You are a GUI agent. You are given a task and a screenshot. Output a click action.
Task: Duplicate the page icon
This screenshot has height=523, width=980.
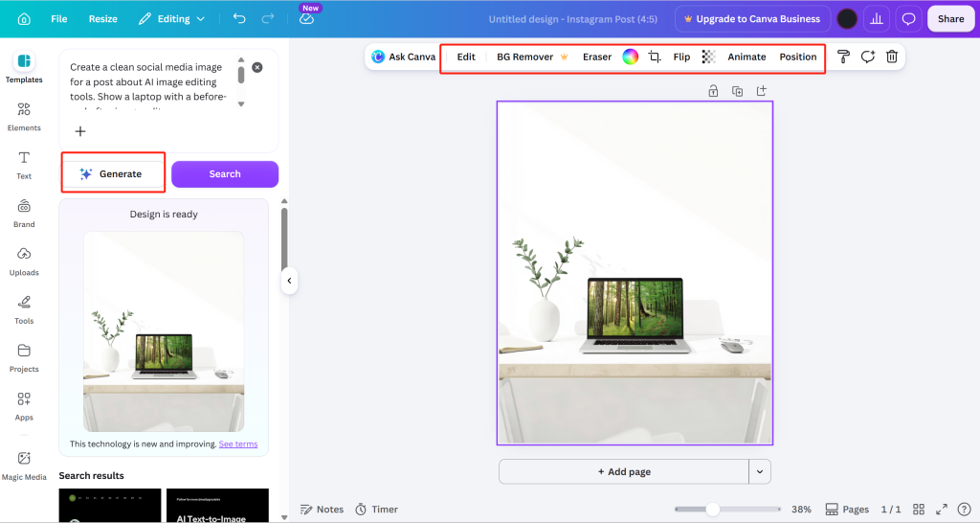738,91
